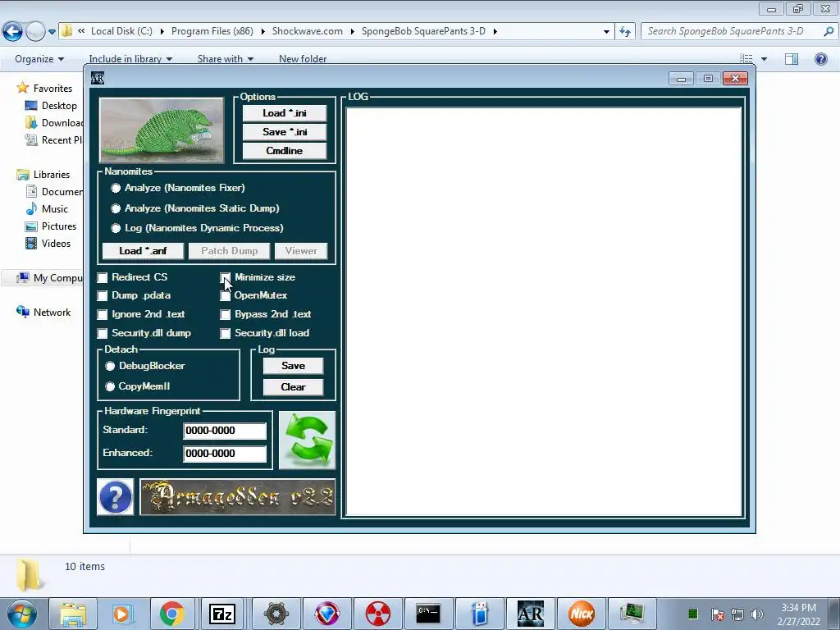Check Bypass 2nd .text option
This screenshot has height=630, width=840.
(x=225, y=314)
